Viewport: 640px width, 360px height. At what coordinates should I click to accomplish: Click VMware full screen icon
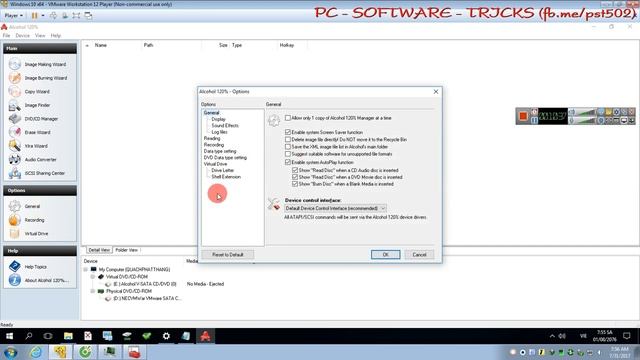pyautogui.click(x=76, y=16)
